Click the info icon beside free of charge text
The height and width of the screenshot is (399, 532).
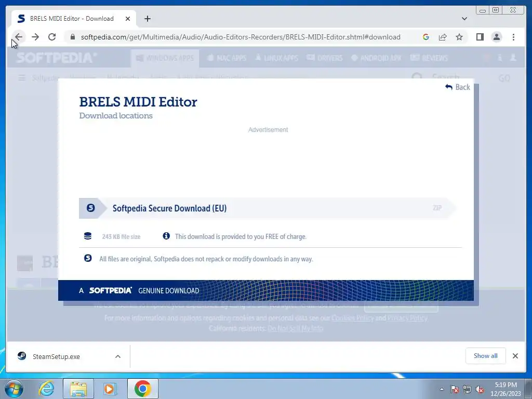coord(166,236)
